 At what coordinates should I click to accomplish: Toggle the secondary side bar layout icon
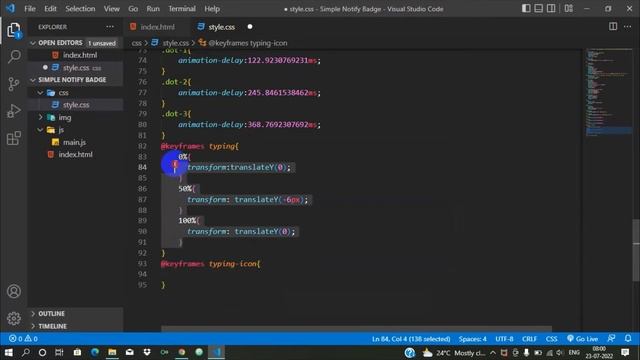click(551, 9)
